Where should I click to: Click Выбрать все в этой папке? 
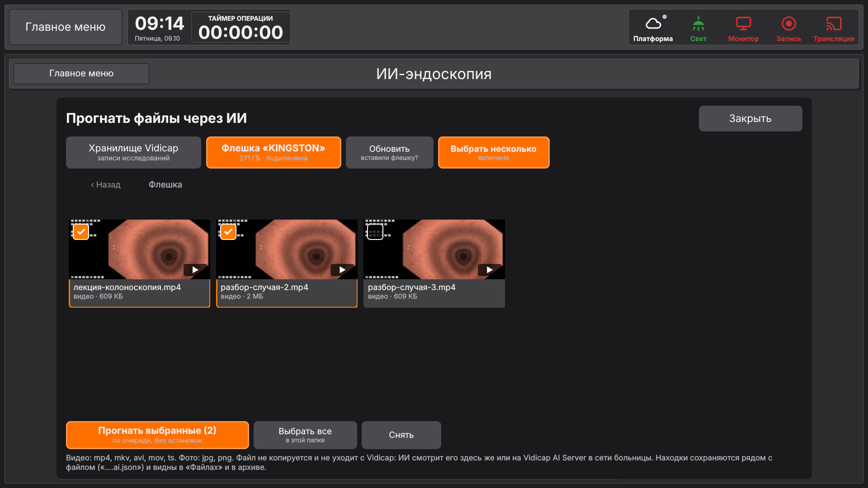coord(305,435)
